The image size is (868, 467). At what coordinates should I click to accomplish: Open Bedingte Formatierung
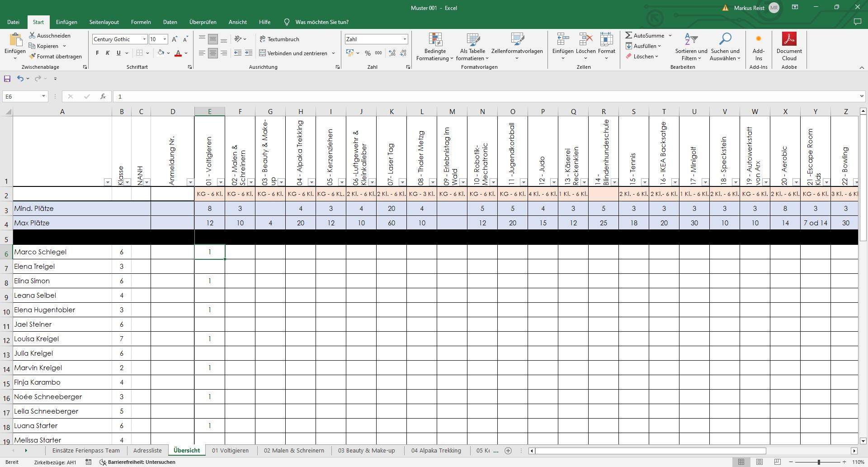tap(435, 47)
